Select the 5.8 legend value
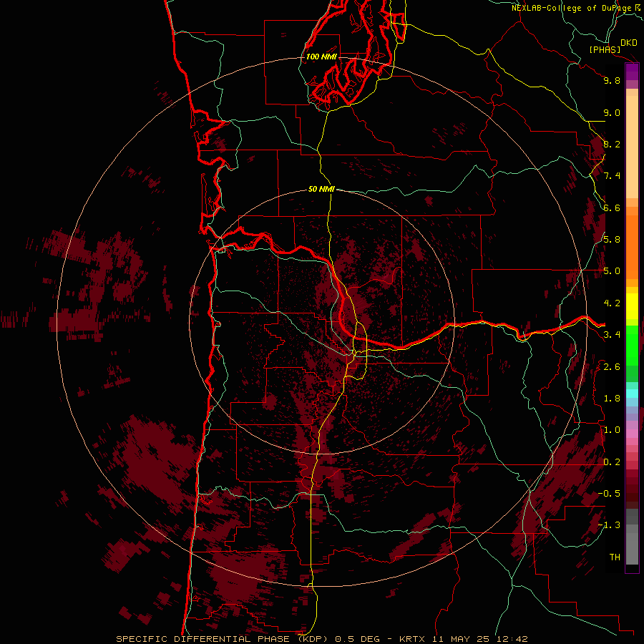The width and height of the screenshot is (644, 644). pyautogui.click(x=612, y=239)
